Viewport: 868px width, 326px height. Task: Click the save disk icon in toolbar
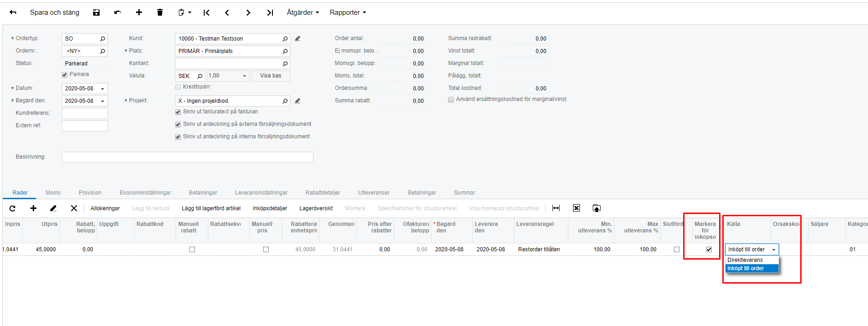point(96,12)
